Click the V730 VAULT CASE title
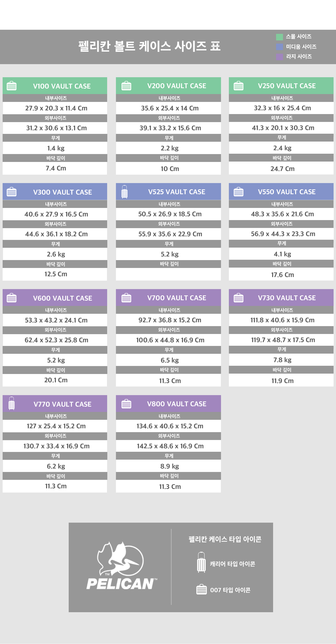 [287, 298]
